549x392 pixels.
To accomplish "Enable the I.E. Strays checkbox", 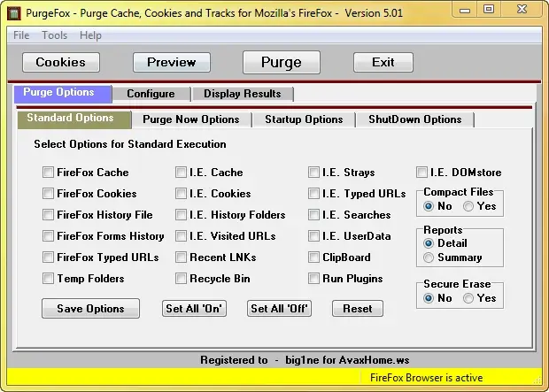I will tap(313, 173).
